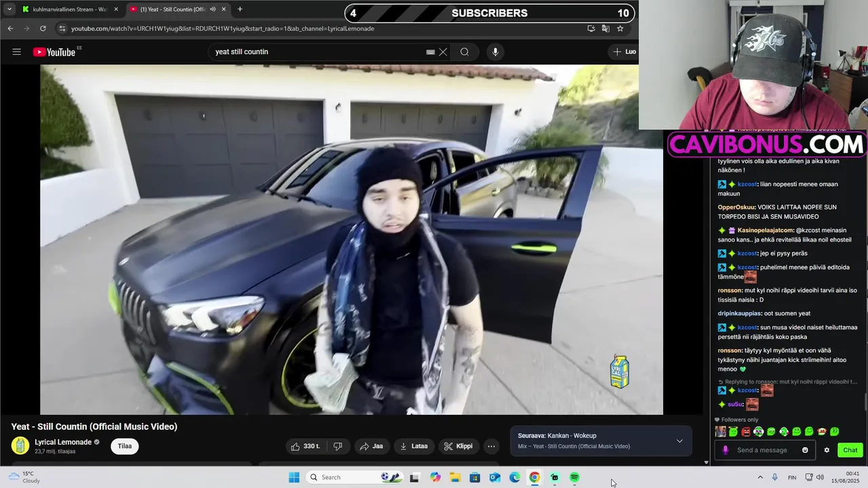Download the video with Lataa
This screenshot has width=868, height=488.
414,446
